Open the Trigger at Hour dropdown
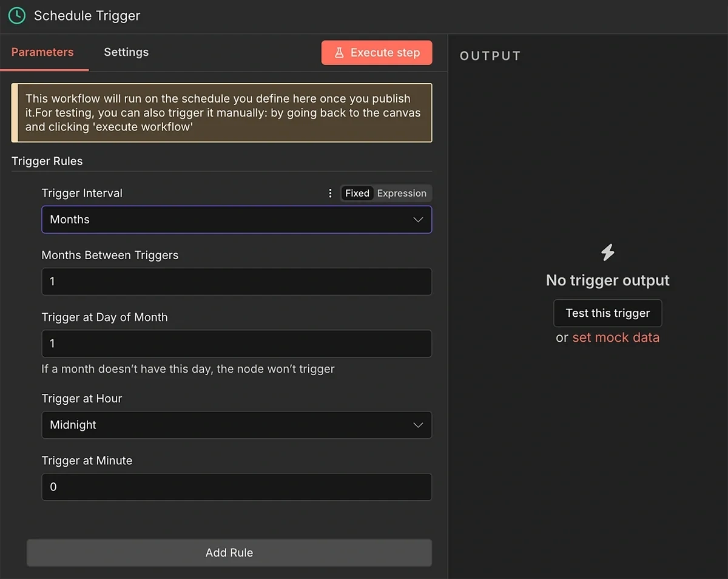This screenshot has width=728, height=579. click(237, 425)
